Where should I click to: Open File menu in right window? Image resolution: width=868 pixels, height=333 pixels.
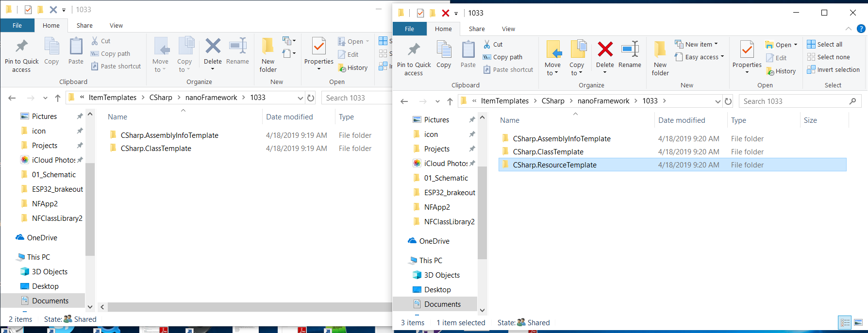tap(409, 29)
